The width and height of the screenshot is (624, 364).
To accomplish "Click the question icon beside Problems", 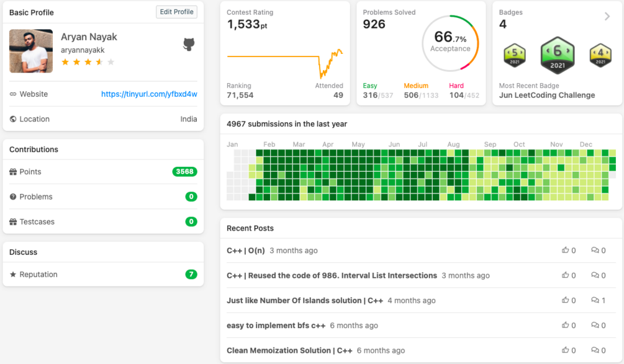I will coord(13,197).
